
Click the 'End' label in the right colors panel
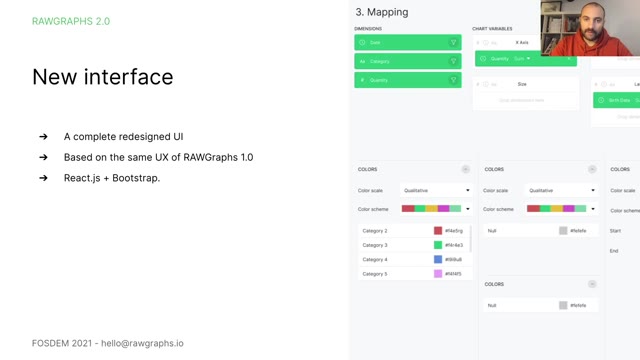[x=614, y=251]
